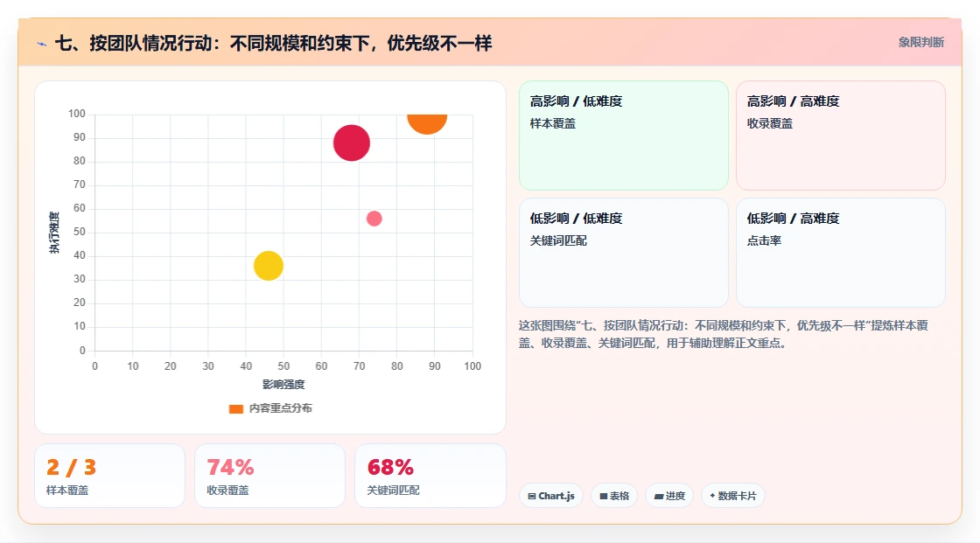Image resolution: width=980 pixels, height=543 pixels.
Task: Click the Chart.js tag chip
Action: (x=550, y=496)
